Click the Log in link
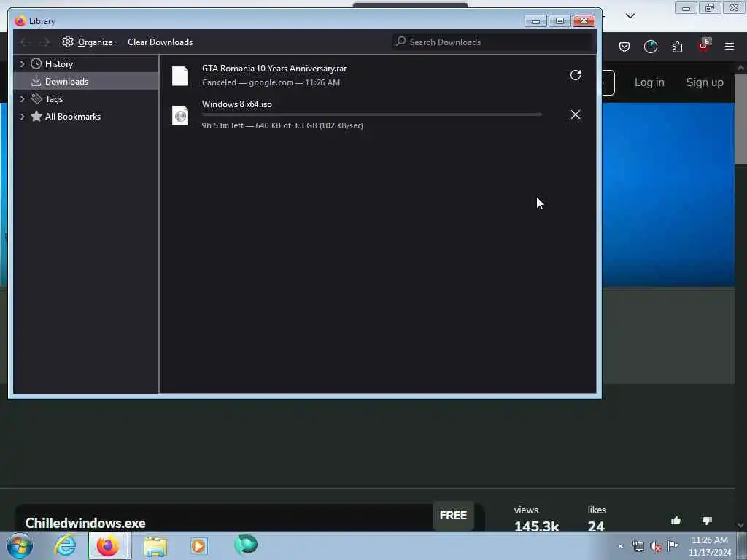Image resolution: width=747 pixels, height=560 pixels. tap(649, 82)
